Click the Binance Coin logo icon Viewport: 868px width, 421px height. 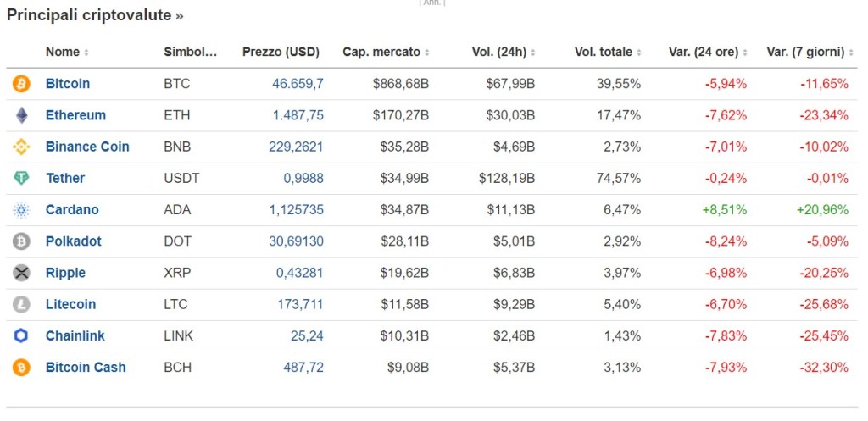click(x=21, y=147)
